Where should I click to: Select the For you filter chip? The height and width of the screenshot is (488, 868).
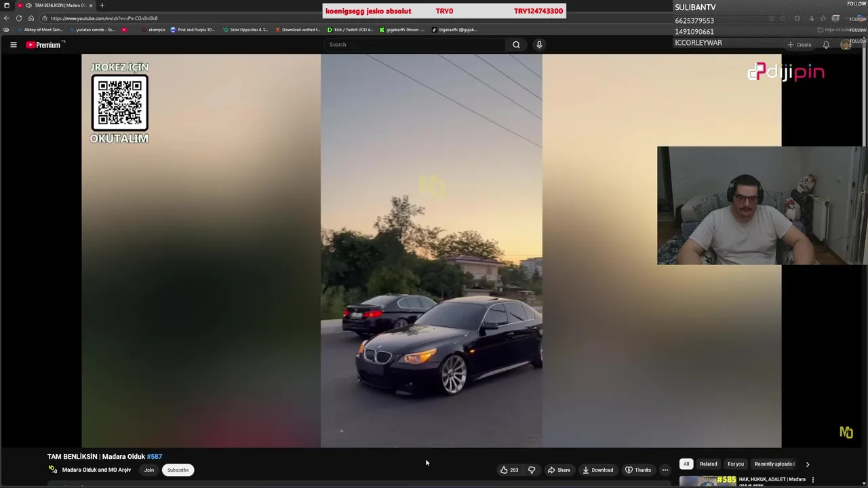pos(736,464)
